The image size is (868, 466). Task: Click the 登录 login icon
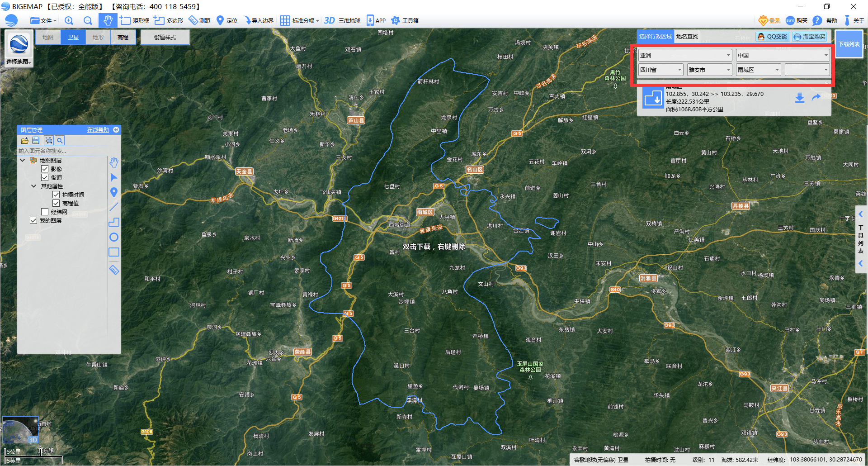(769, 20)
